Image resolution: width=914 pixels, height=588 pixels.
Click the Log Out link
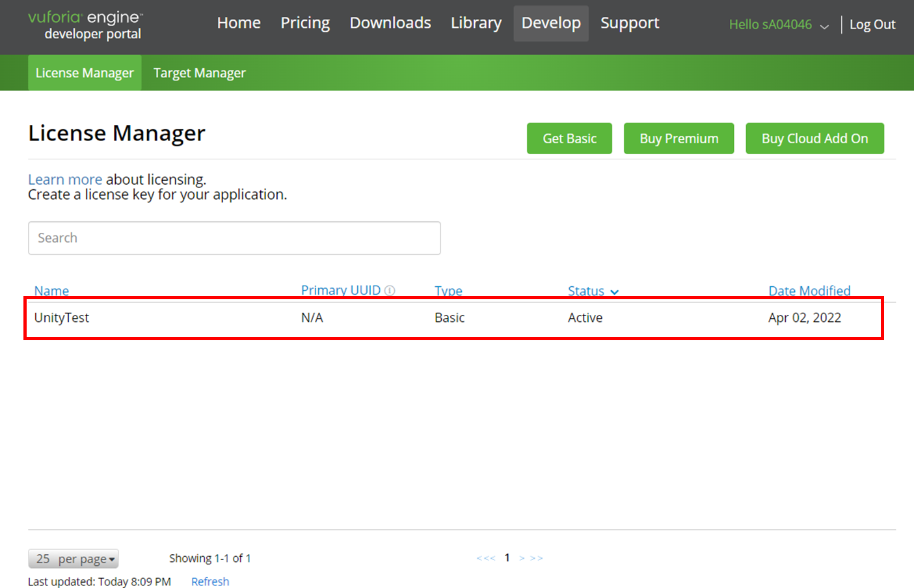pos(872,25)
